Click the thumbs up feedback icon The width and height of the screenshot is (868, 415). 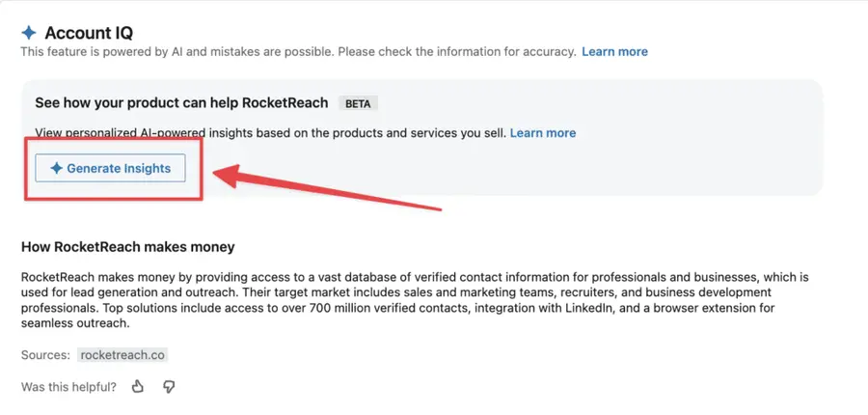point(138,386)
